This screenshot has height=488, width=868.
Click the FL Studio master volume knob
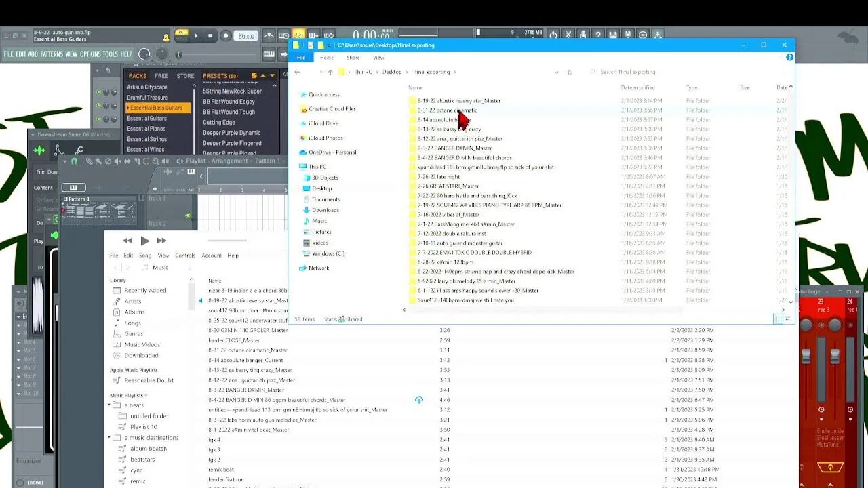pos(144,54)
